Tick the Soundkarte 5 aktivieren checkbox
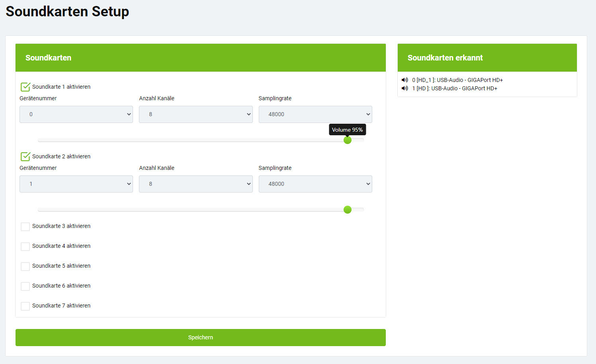Viewport: 596px width, 364px height. [x=25, y=266]
